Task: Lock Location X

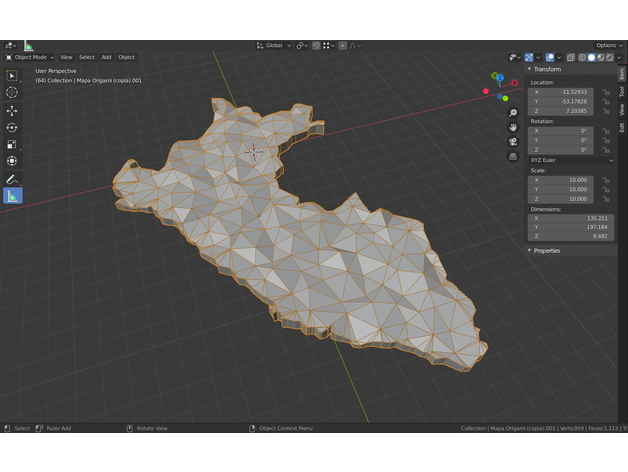Action: click(606, 92)
